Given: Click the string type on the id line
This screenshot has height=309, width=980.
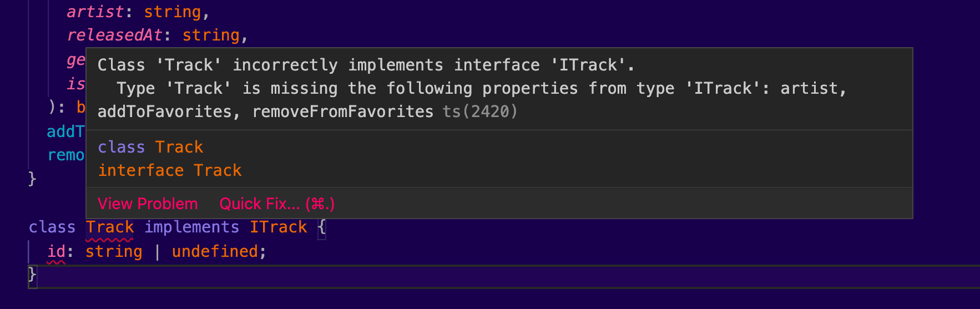Looking at the screenshot, I should coord(114,252).
